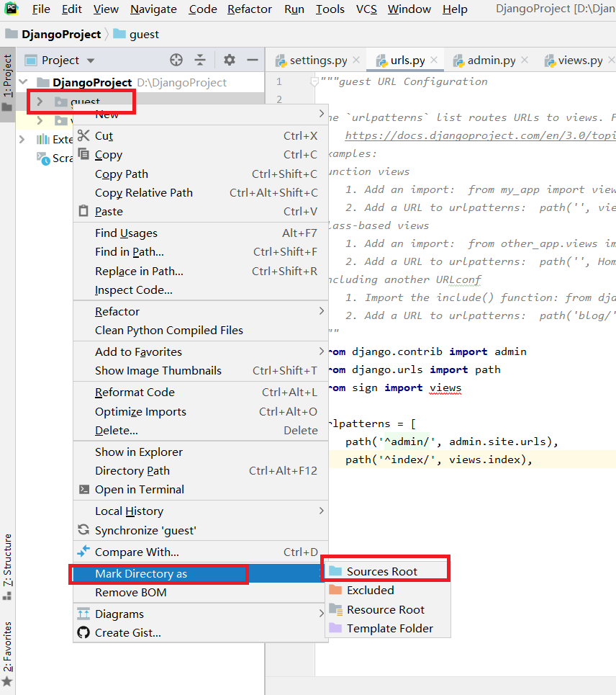Toggle docstring fold marker on line 1
This screenshot has width=616, height=695.
pos(314,81)
